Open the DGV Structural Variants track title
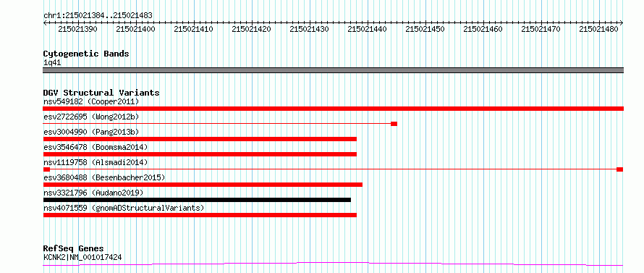The width and height of the screenshot is (644, 273). tap(101, 93)
